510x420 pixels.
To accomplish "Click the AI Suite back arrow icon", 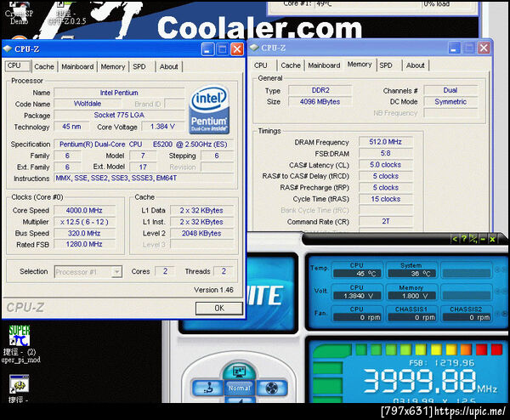I will (455, 239).
